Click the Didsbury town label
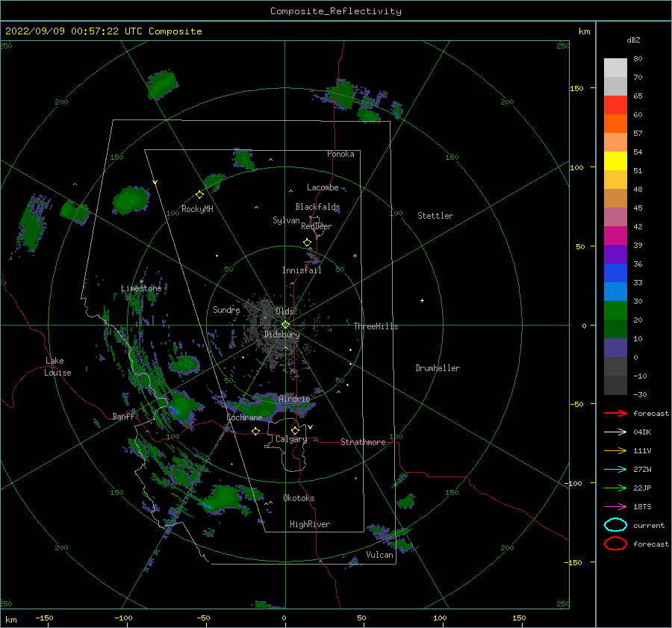Screen dimensions: 672x628 281,335
